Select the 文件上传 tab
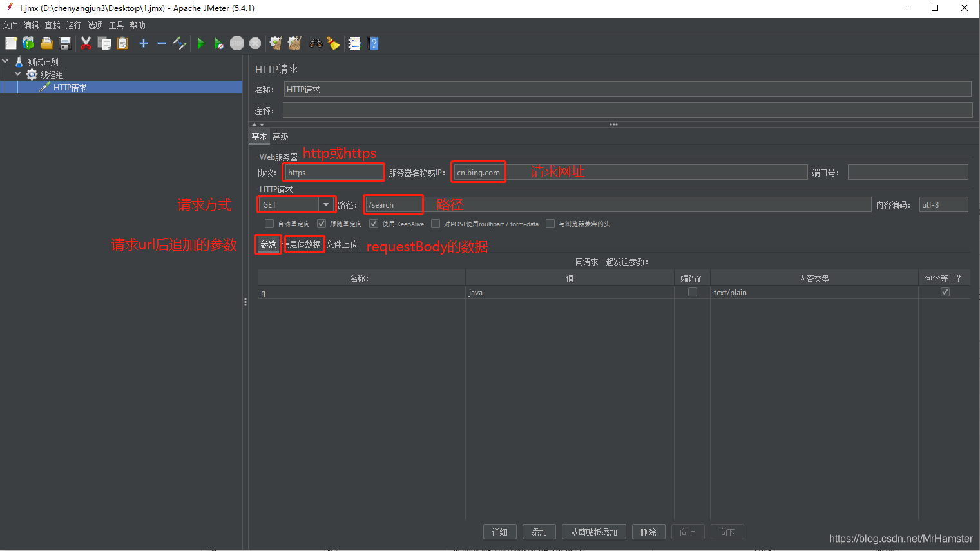 341,244
